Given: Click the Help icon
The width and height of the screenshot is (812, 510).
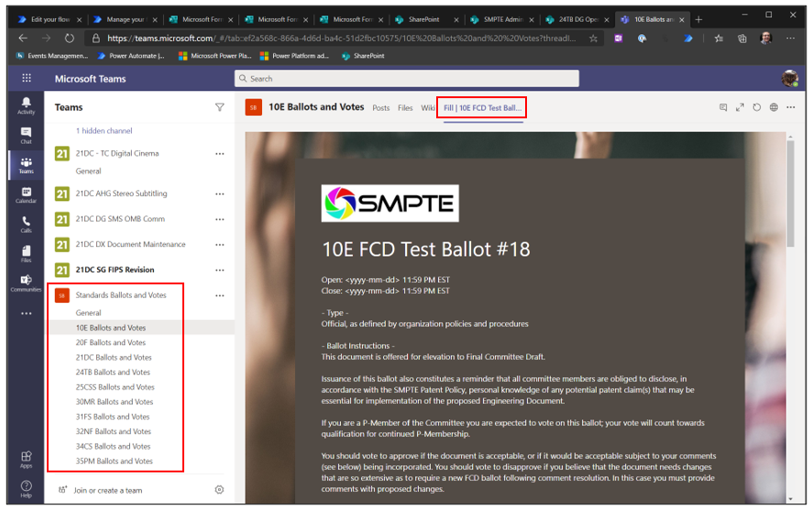Looking at the screenshot, I should click(x=26, y=488).
